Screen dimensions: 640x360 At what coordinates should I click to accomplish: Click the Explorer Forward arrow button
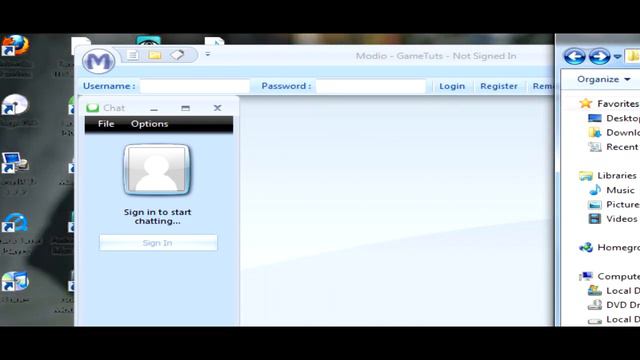point(599,56)
